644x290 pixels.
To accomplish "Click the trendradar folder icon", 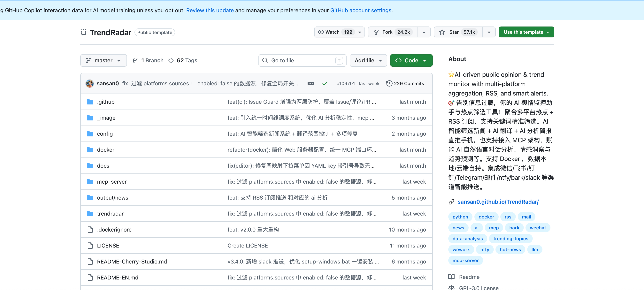I will (x=90, y=214).
